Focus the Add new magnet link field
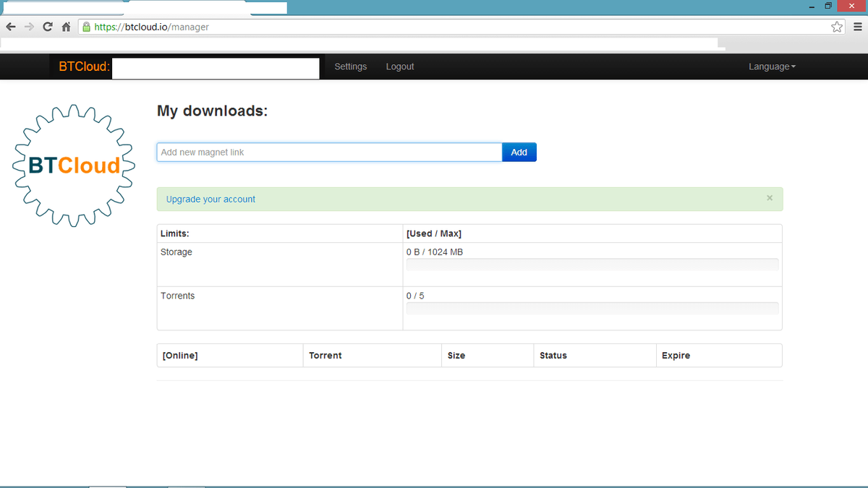Viewport: 868px width, 488px height. tap(329, 153)
